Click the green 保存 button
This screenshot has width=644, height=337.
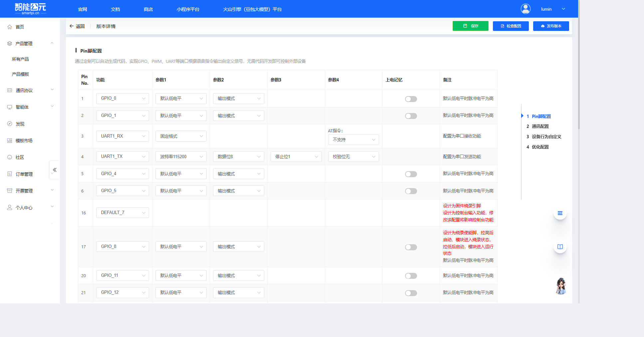point(470,26)
